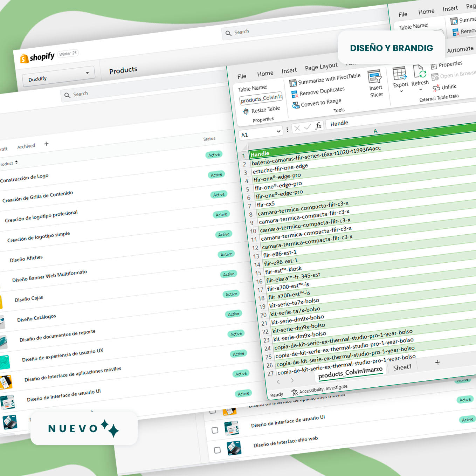Click the insert function fx icon
This screenshot has width=476, height=476.
pyautogui.click(x=318, y=126)
